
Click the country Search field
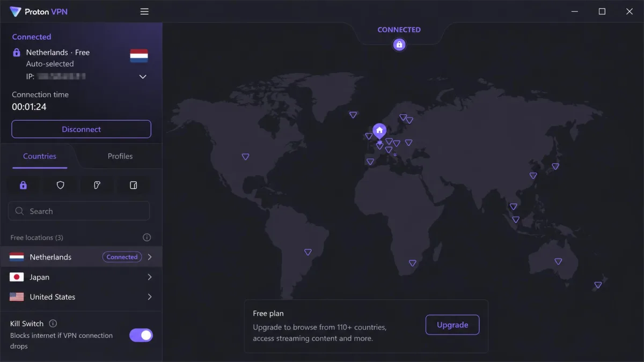coord(79,211)
